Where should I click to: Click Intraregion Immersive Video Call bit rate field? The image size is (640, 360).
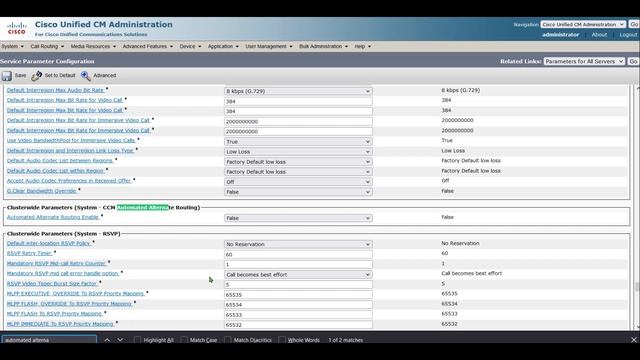pos(298,121)
